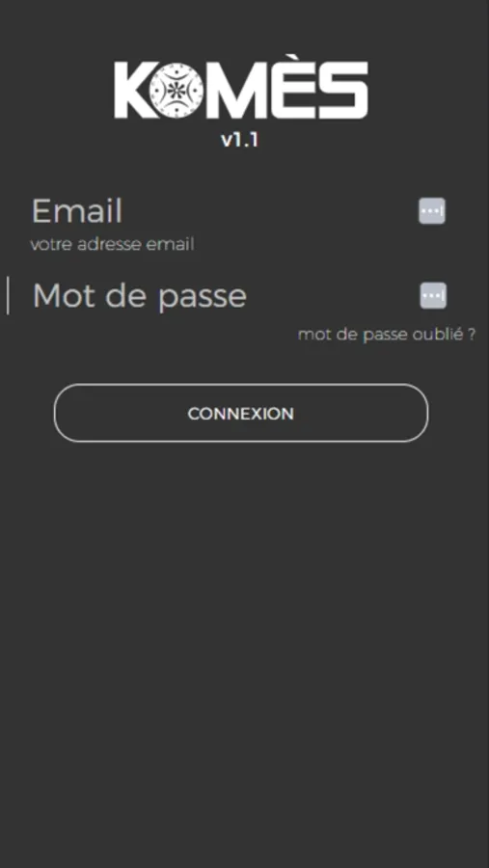Image resolution: width=489 pixels, height=868 pixels.
Task: Click the word "oublié" in the forgot link
Action: [437, 335]
